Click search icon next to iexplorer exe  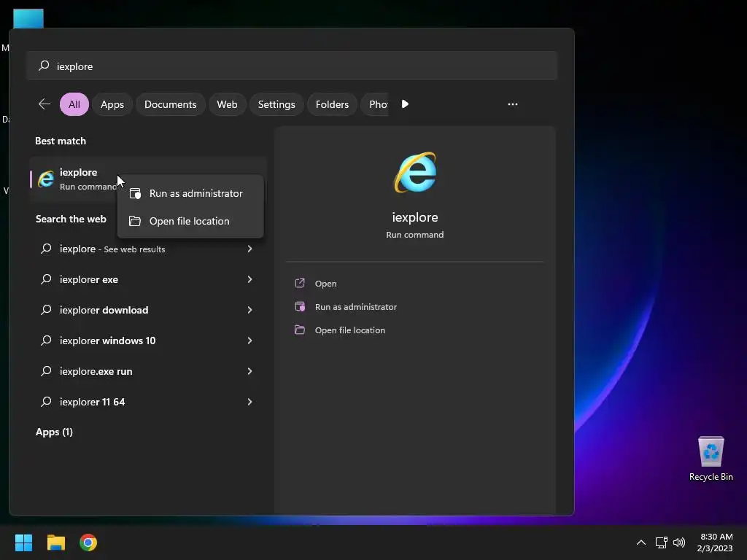click(x=46, y=279)
